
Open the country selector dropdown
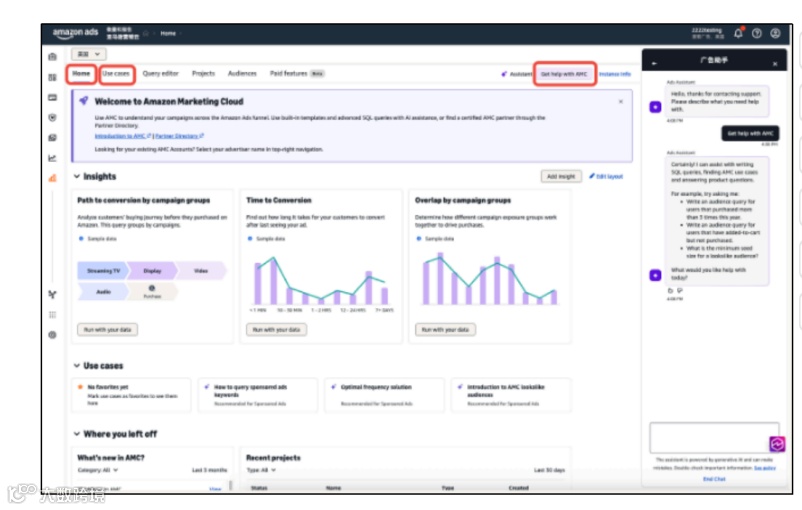tap(88, 54)
